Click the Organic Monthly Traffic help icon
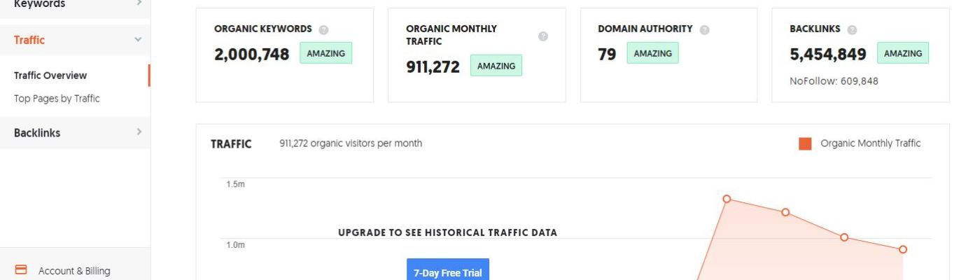 (x=543, y=36)
